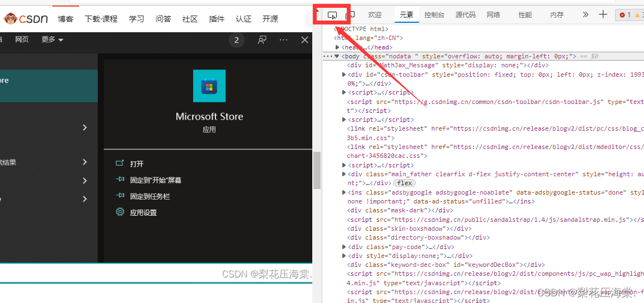Open 问答 in CSDN navigation
The image size is (644, 303).
(x=164, y=19)
